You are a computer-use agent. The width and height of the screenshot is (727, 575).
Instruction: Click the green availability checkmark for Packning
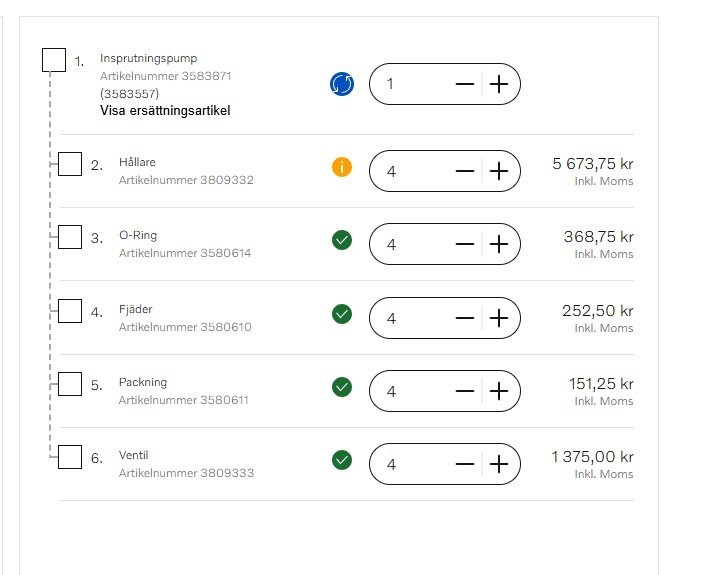click(342, 387)
